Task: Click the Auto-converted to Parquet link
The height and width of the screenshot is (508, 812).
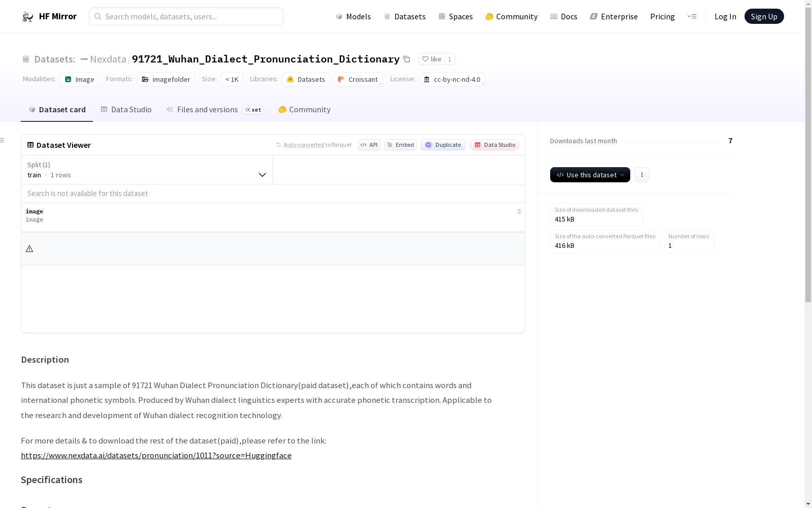Action: tap(317, 145)
